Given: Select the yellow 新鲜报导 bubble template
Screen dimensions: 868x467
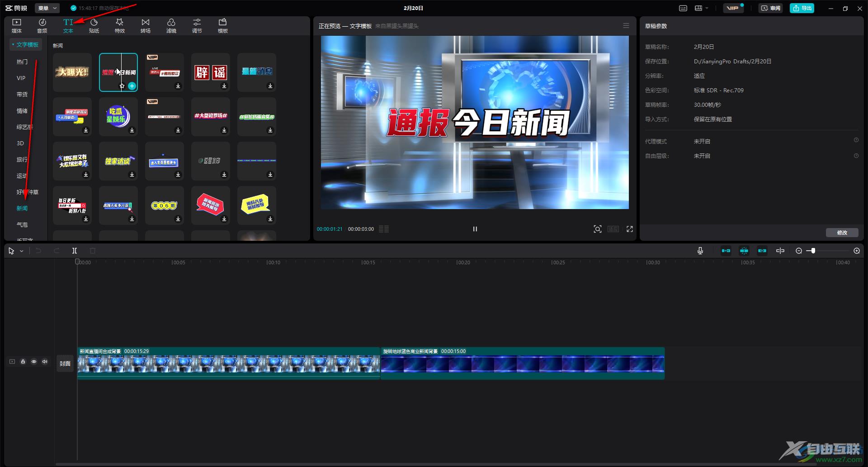Looking at the screenshot, I should (257, 205).
